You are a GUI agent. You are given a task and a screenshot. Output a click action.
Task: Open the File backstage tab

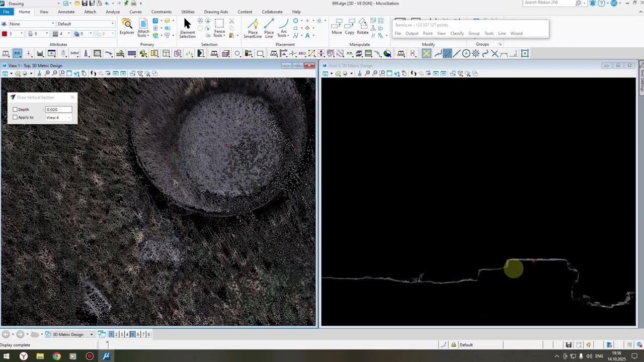point(6,12)
